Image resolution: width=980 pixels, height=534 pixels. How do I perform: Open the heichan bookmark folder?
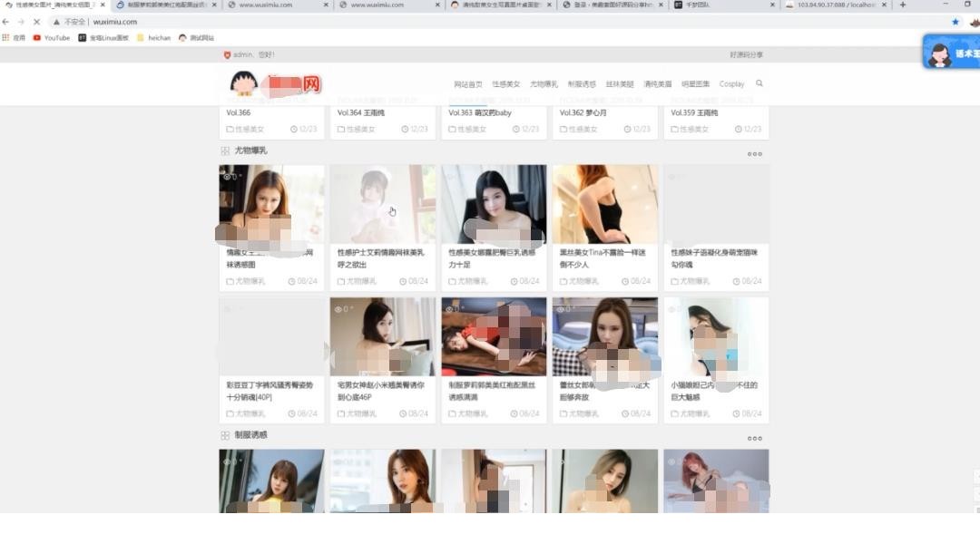153,38
